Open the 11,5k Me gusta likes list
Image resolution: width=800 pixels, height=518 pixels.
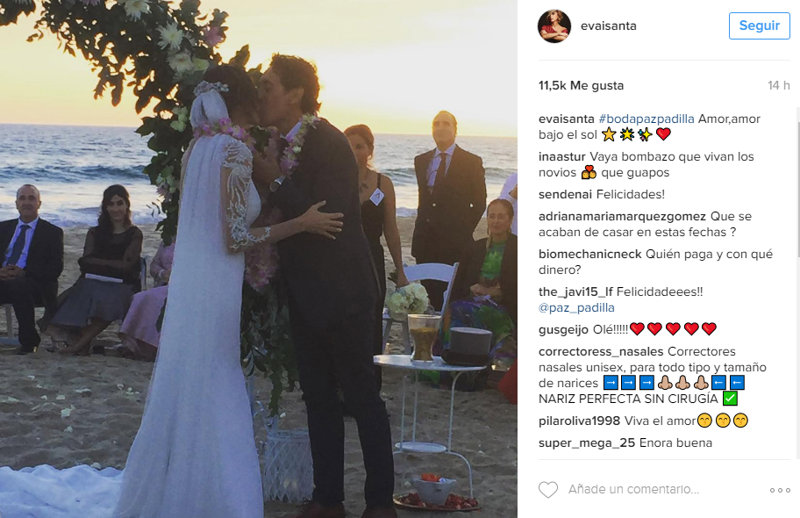point(581,86)
